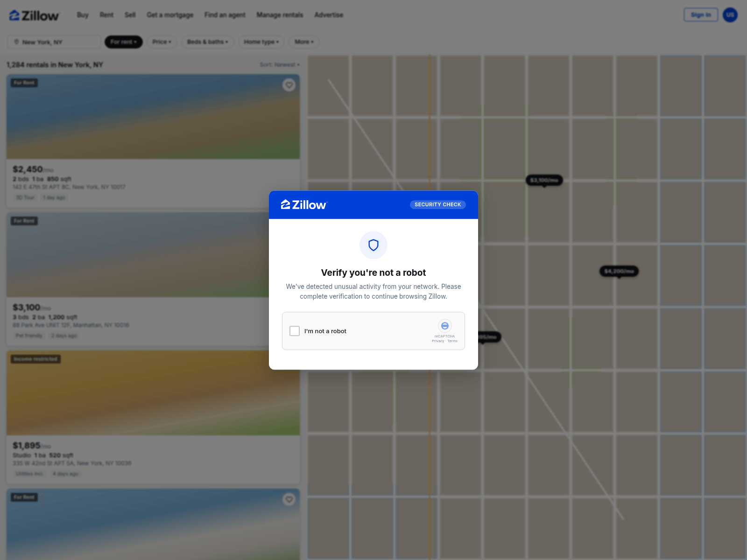Click the "Verify you're not a robot" heading

(x=373, y=273)
